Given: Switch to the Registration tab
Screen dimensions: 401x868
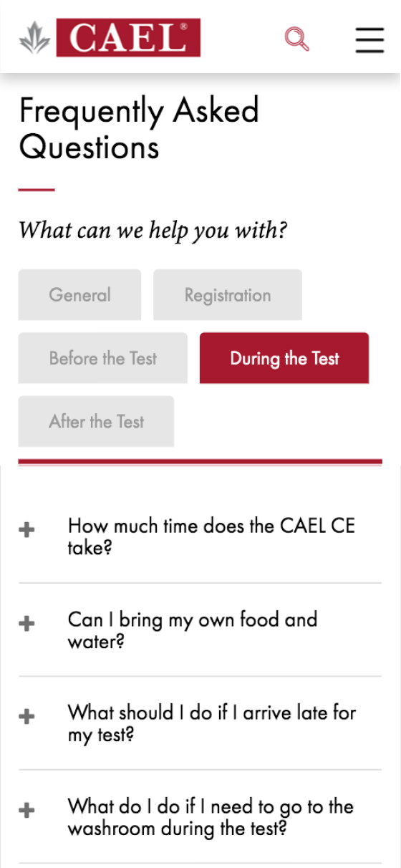Looking at the screenshot, I should tap(228, 294).
